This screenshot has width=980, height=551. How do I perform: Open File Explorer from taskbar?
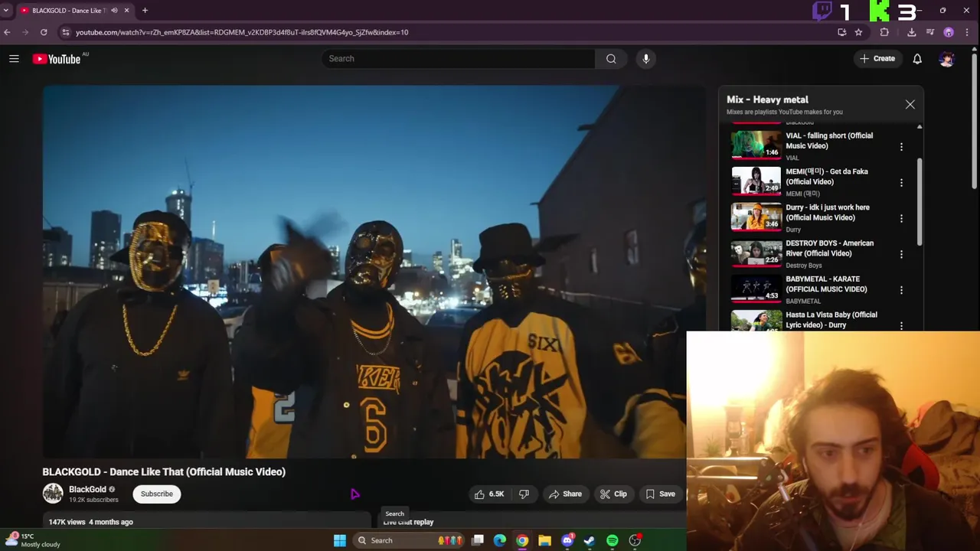point(544,540)
